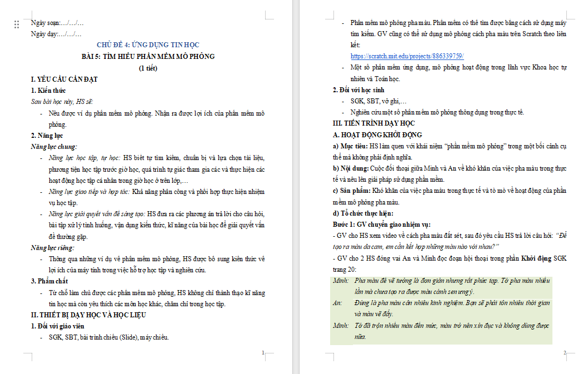Click heading 'III. TIẾN TRÌNH DẠY HỌC'
This screenshot has height=374, width=588.
pos(373,123)
